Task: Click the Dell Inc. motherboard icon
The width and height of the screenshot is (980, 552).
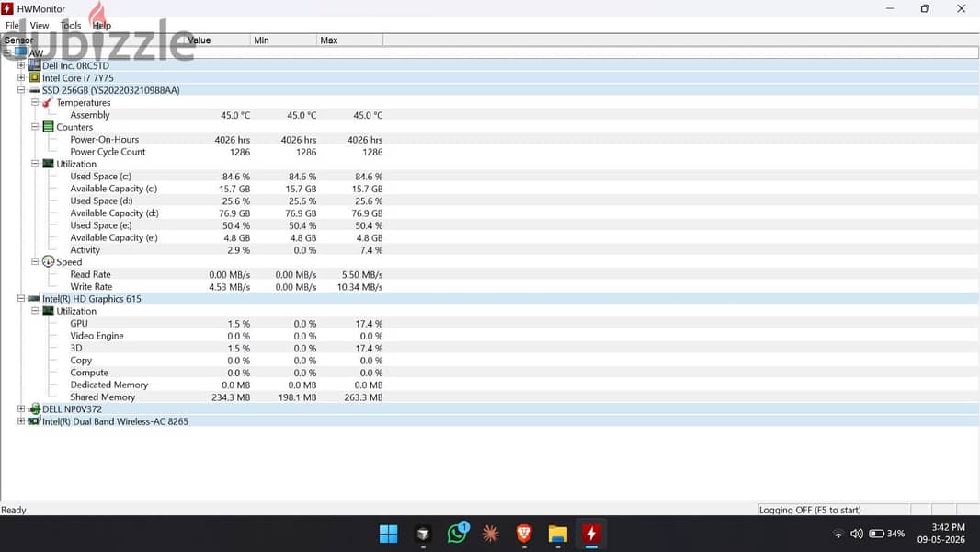Action: [34, 65]
